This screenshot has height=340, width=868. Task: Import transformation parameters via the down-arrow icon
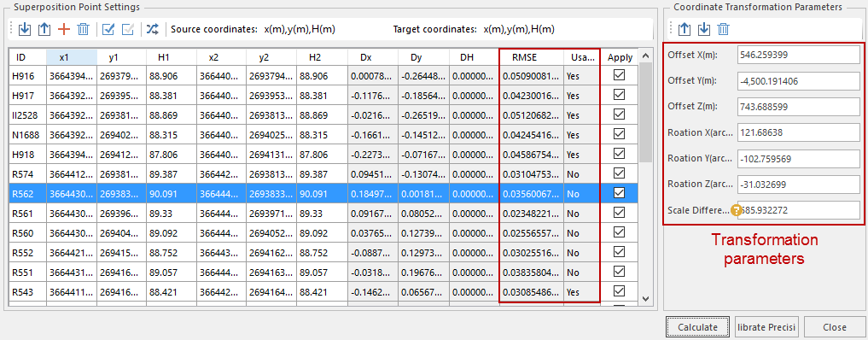pos(703,29)
